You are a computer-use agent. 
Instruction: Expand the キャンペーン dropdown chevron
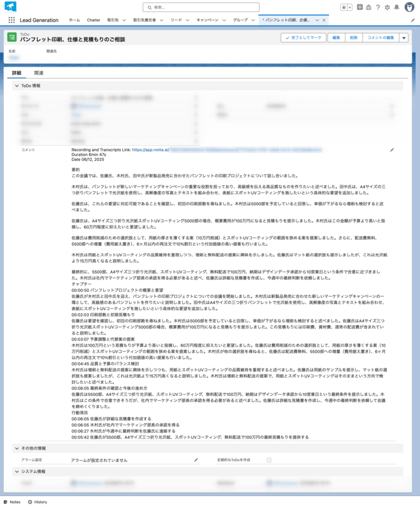[224, 20]
